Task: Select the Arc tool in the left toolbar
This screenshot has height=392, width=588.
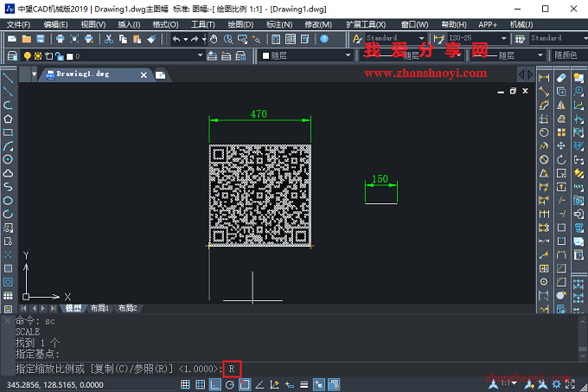Action: (x=8, y=146)
